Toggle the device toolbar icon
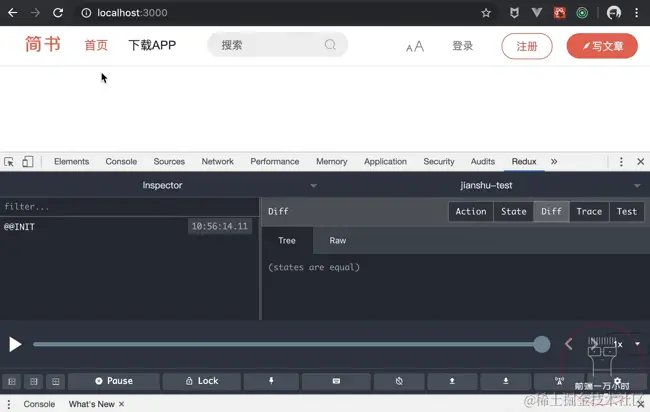This screenshot has height=412, width=650. 28,162
